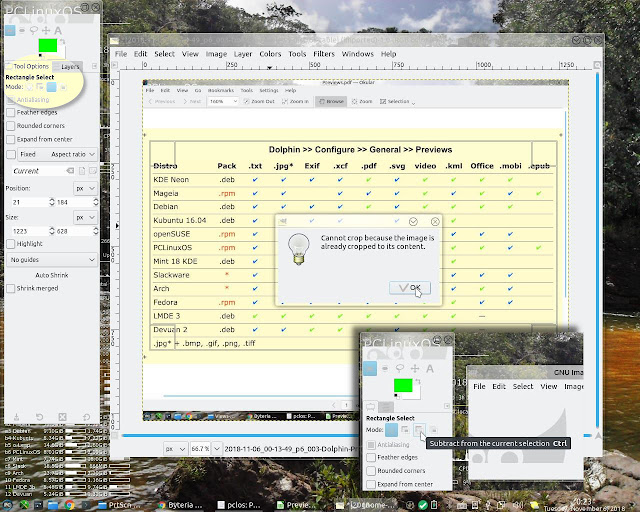Click the green foreground color in main toolbox

pyautogui.click(x=47, y=45)
